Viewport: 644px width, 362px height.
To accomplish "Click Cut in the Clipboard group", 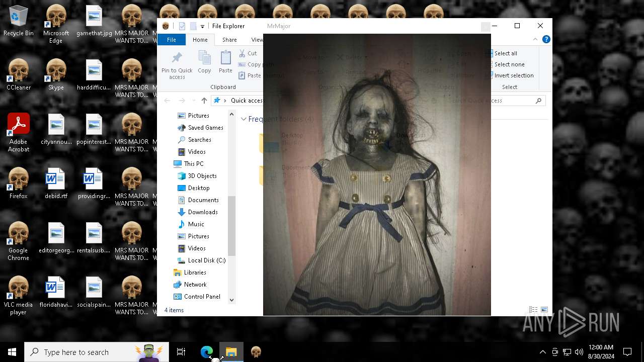I will [248, 53].
